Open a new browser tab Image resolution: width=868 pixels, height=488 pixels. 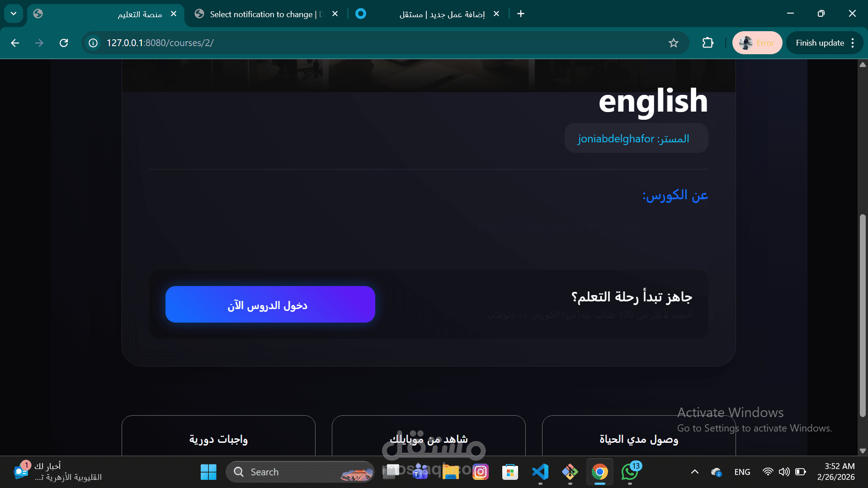521,14
